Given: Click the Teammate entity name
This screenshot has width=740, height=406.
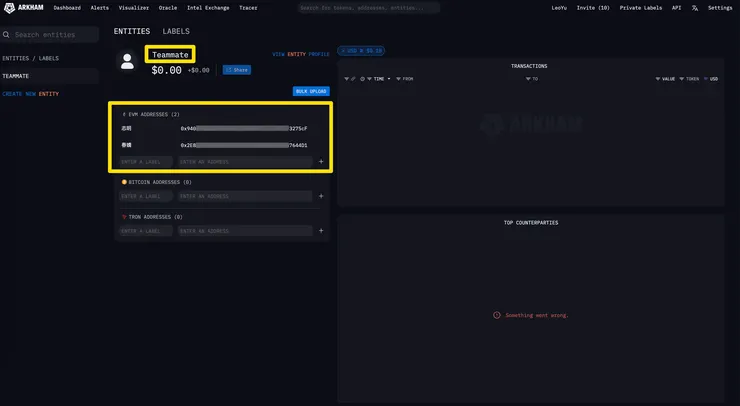Looking at the screenshot, I should click(170, 55).
